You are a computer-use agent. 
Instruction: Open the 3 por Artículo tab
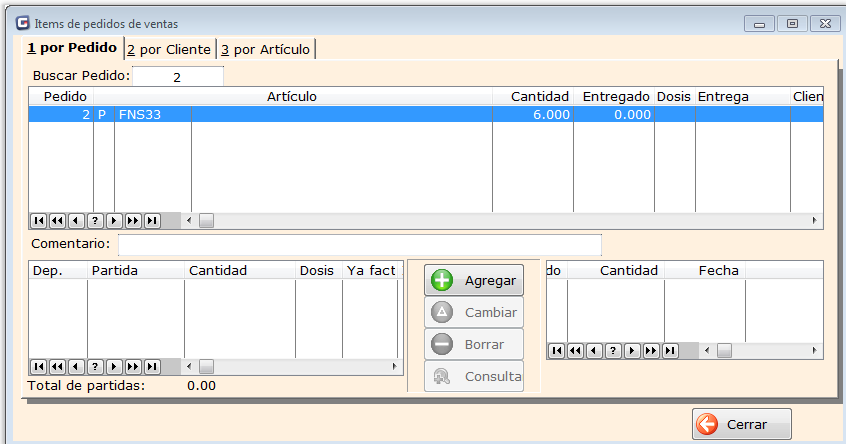(265, 49)
